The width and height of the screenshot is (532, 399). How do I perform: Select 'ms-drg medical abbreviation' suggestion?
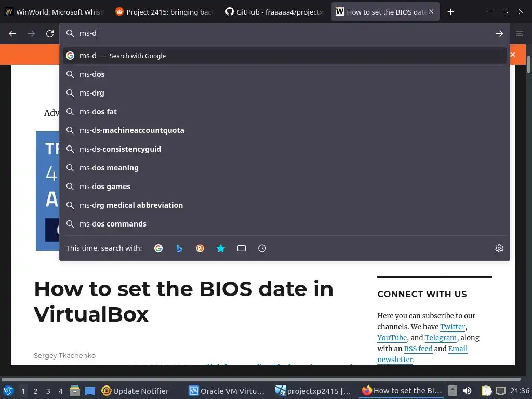pyautogui.click(x=284, y=205)
